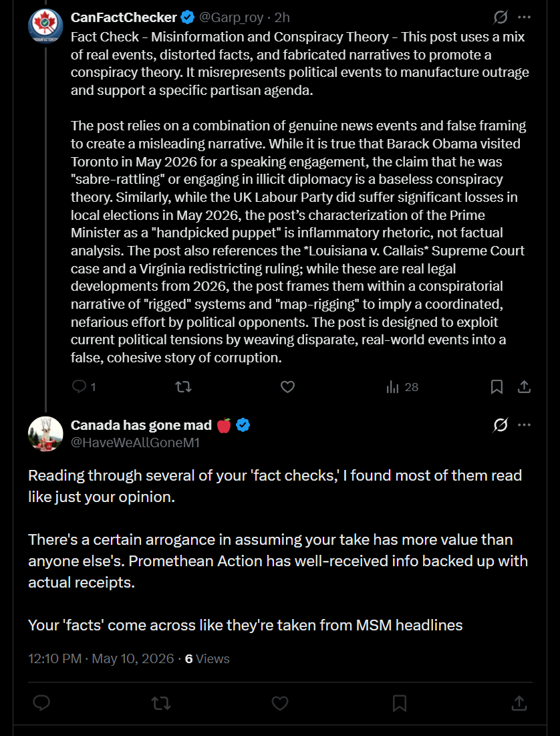Like the Canada has gone mad post
Screen dimensions: 560x736
(280, 703)
